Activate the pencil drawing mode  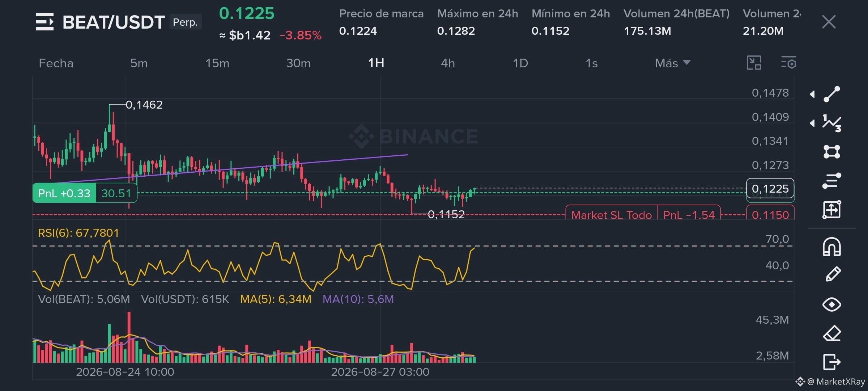click(x=833, y=274)
